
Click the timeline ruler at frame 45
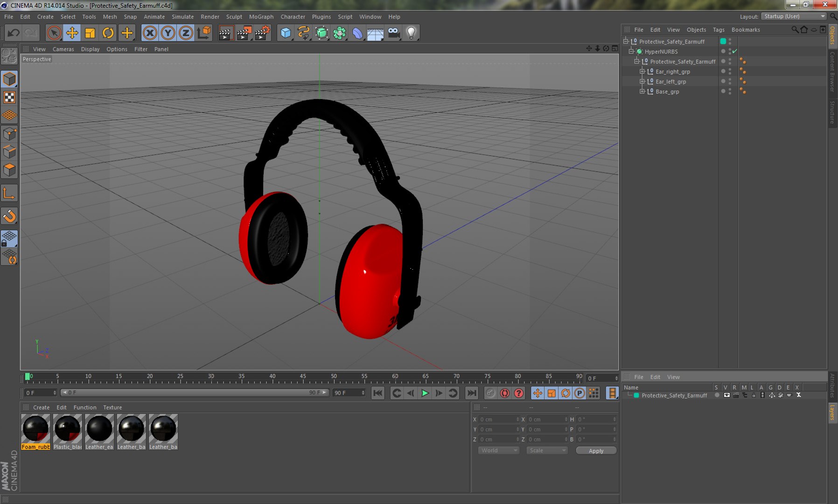tap(303, 378)
